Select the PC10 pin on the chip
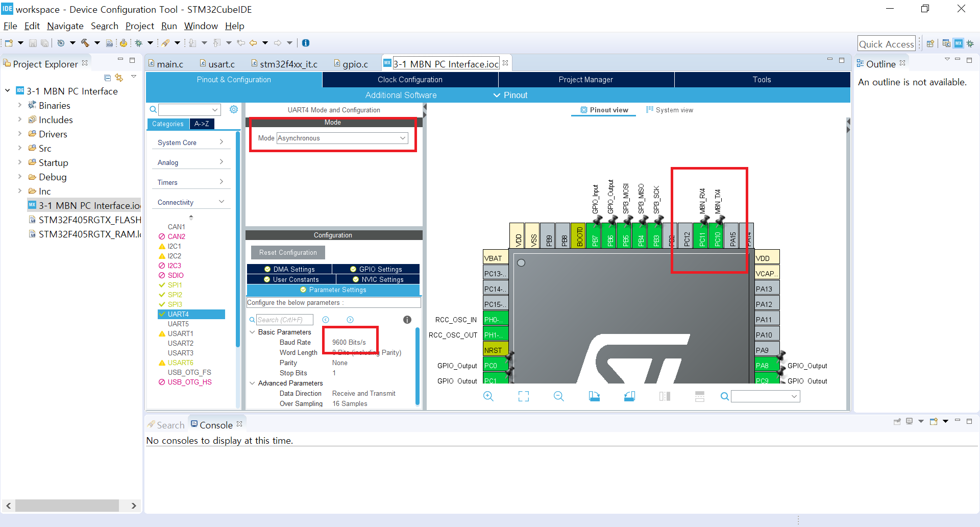The height and width of the screenshot is (527, 980). point(717,236)
